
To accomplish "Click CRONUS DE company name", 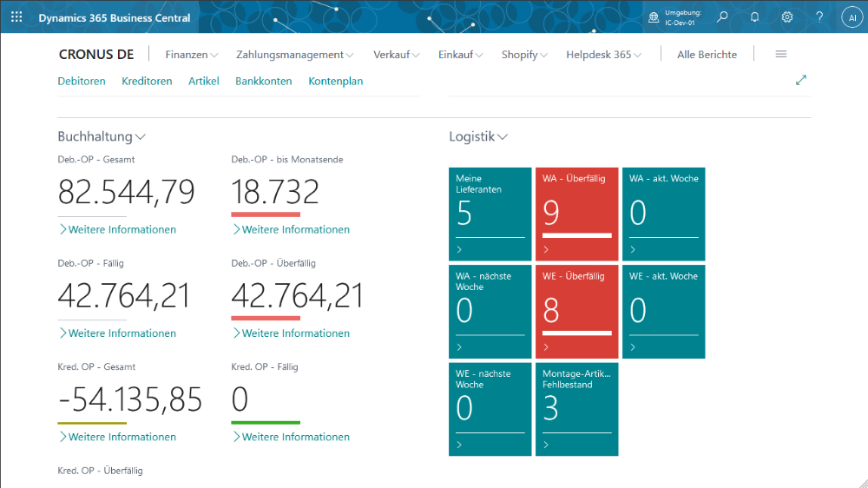I will (x=96, y=55).
